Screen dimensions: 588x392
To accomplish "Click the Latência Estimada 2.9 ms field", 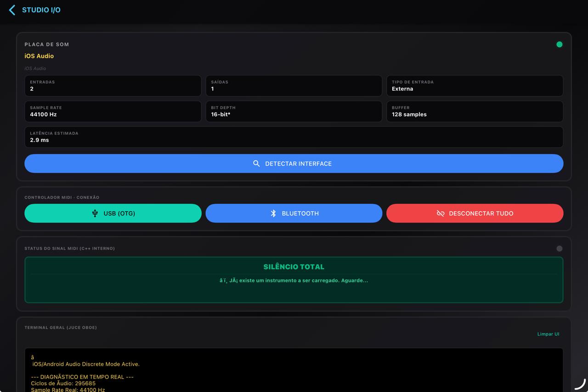I will pyautogui.click(x=294, y=137).
